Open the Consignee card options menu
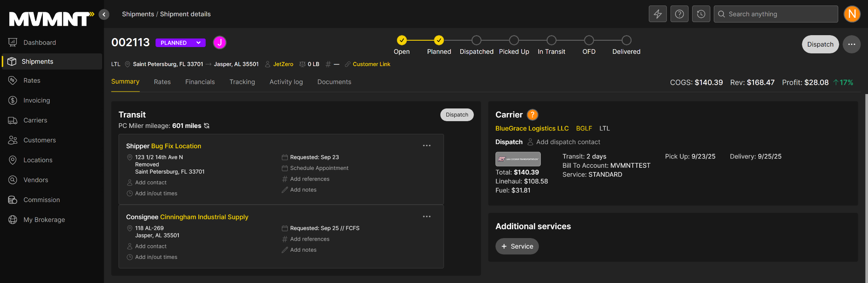Image resolution: width=868 pixels, height=283 pixels. (426, 216)
